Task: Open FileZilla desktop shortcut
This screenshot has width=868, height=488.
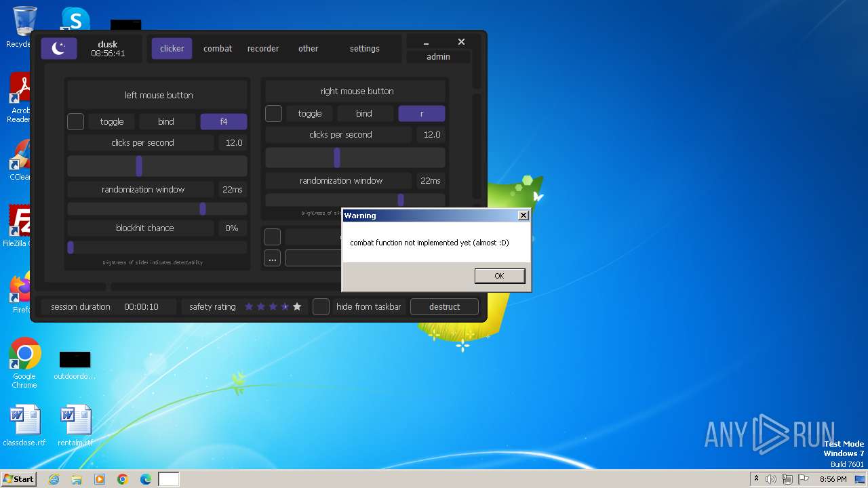Action: 19,226
